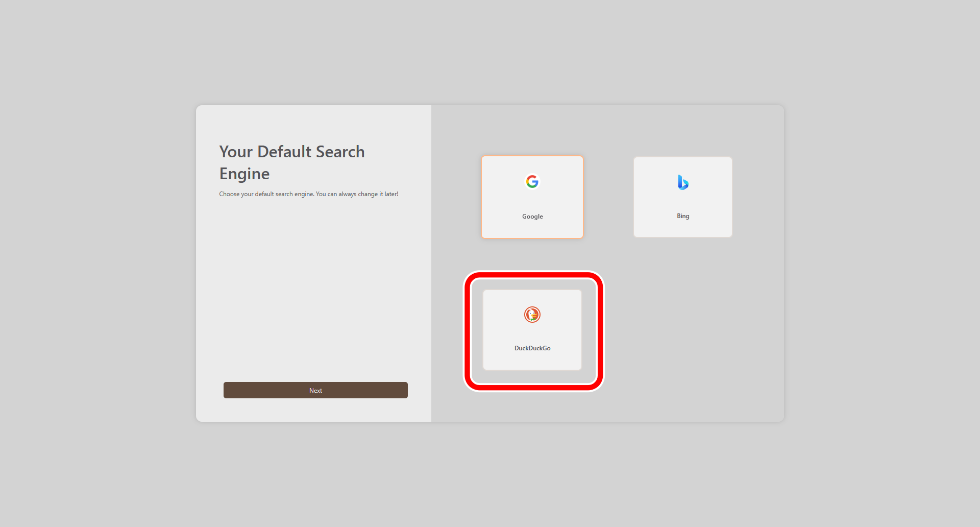980x527 pixels.
Task: Click the empty space below Google's label inside its card
Action: (x=532, y=229)
